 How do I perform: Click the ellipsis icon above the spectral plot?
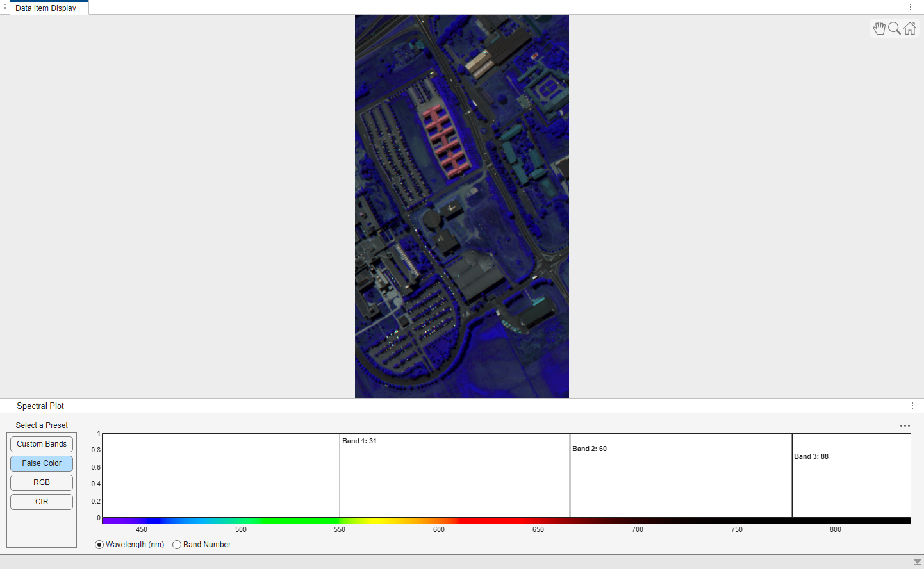click(x=905, y=425)
